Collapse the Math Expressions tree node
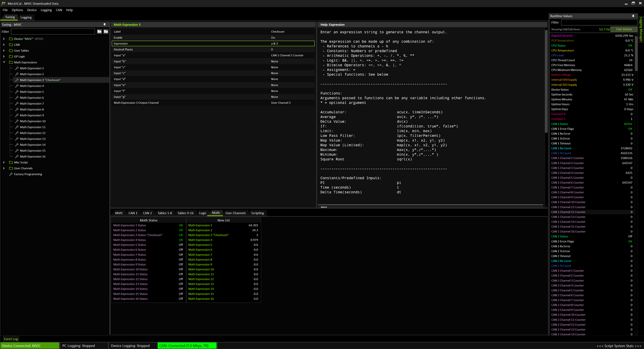The image size is (644, 349). click(x=4, y=62)
